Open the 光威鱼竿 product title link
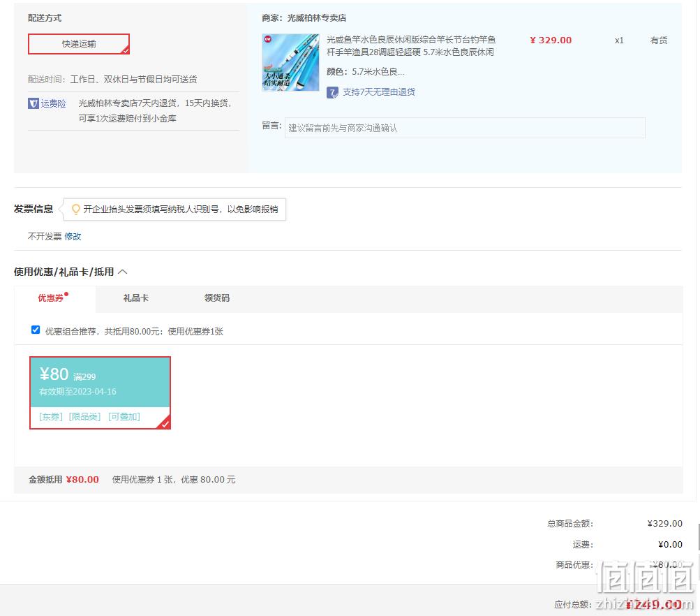 411,46
